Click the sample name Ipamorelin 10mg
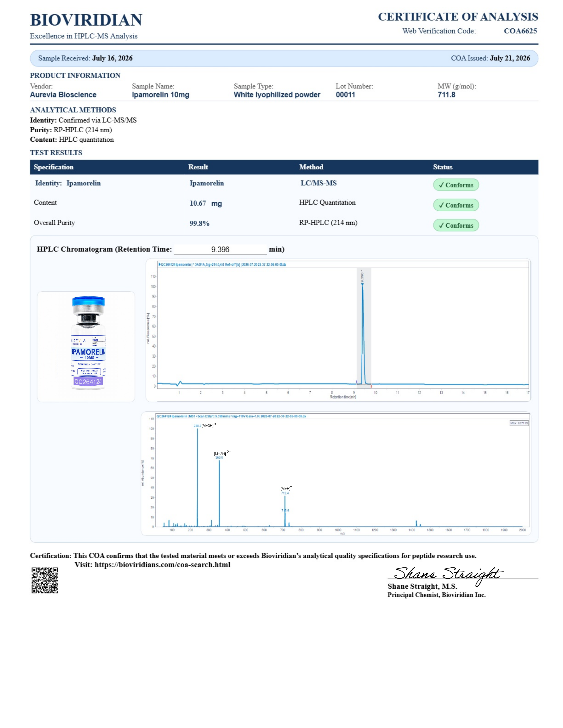The width and height of the screenshot is (563, 728). (161, 95)
